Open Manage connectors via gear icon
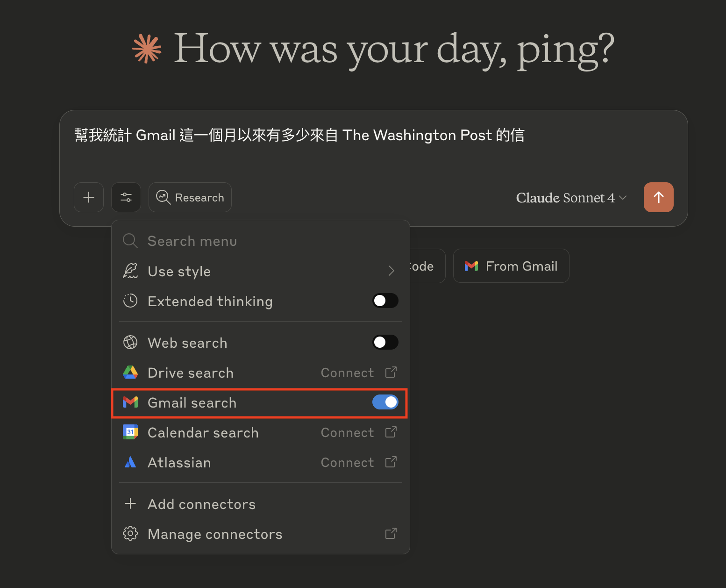The height and width of the screenshot is (588, 726). pyautogui.click(x=130, y=534)
